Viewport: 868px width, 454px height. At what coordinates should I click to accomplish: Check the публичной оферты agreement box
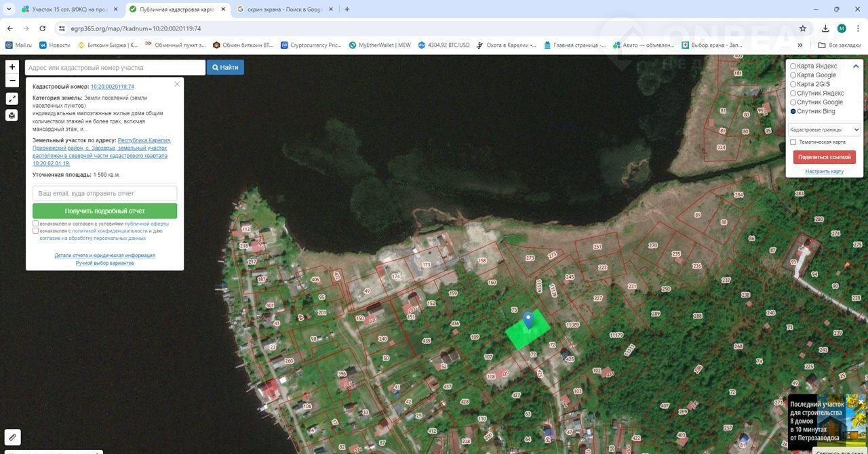pos(36,224)
